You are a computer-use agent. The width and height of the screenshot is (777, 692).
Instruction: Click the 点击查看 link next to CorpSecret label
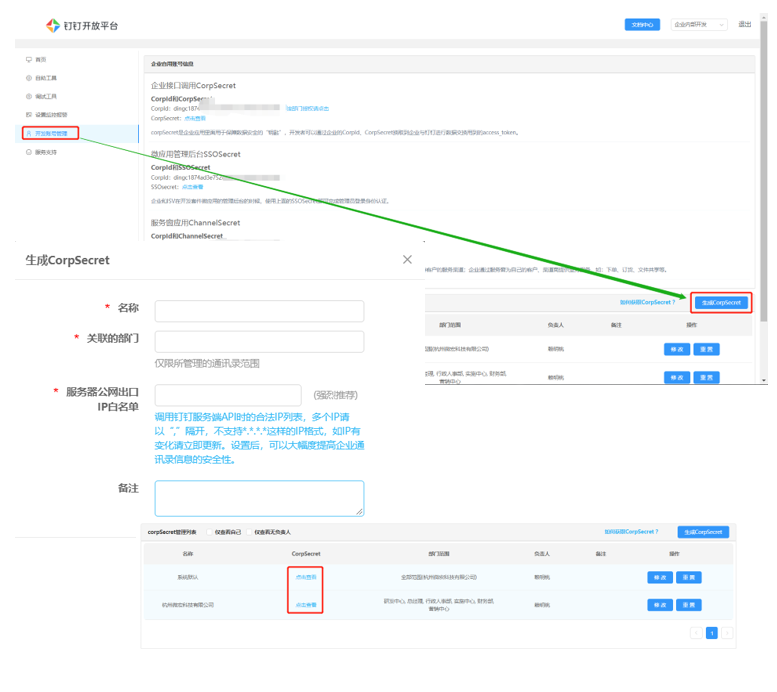tap(195, 118)
